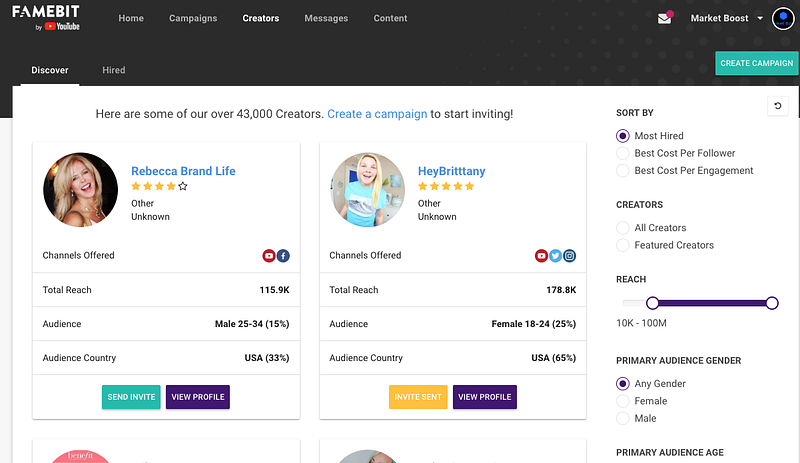Follow the 'Create a campaign' link
Image resolution: width=800 pixels, height=463 pixels.
pyautogui.click(x=377, y=114)
